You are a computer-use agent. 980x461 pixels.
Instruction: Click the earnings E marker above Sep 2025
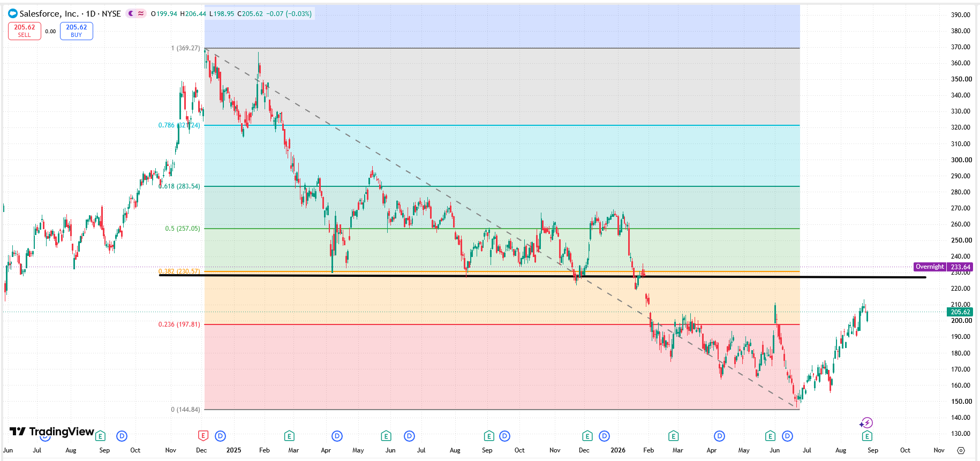(489, 436)
